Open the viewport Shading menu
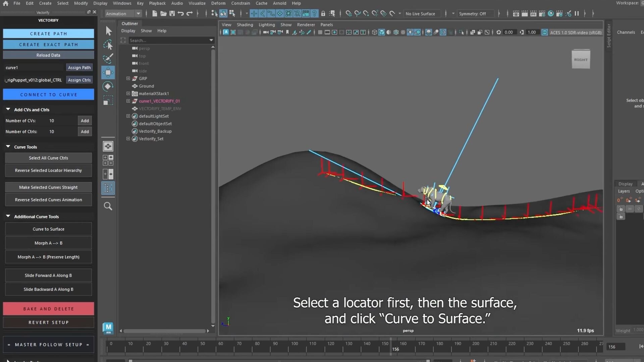 click(x=245, y=25)
